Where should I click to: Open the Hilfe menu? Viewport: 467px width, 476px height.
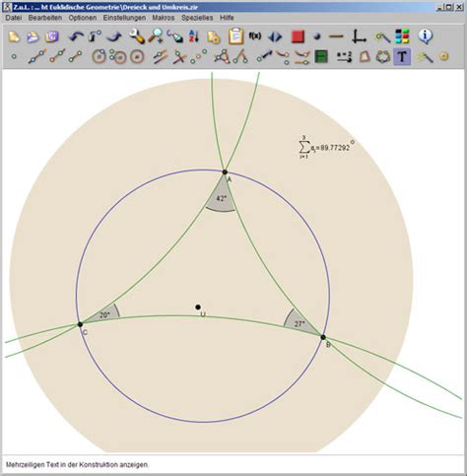tap(227, 18)
